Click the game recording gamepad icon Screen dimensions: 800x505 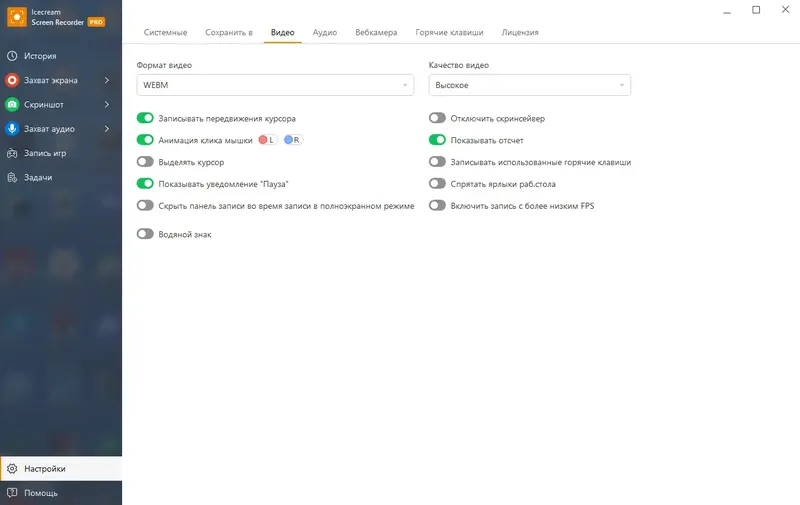point(12,153)
